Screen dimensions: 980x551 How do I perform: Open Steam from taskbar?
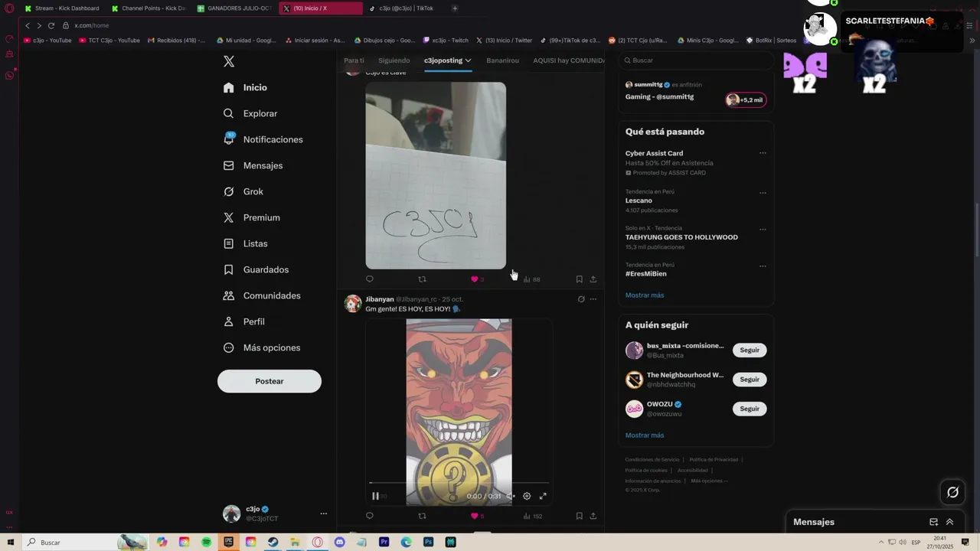273,542
